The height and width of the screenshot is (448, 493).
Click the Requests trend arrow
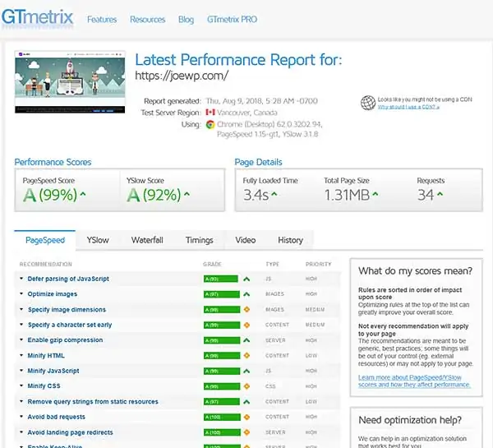pos(440,194)
